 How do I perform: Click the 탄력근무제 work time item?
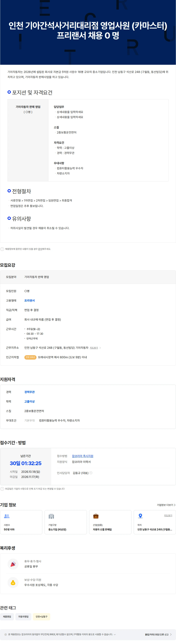click(32, 339)
